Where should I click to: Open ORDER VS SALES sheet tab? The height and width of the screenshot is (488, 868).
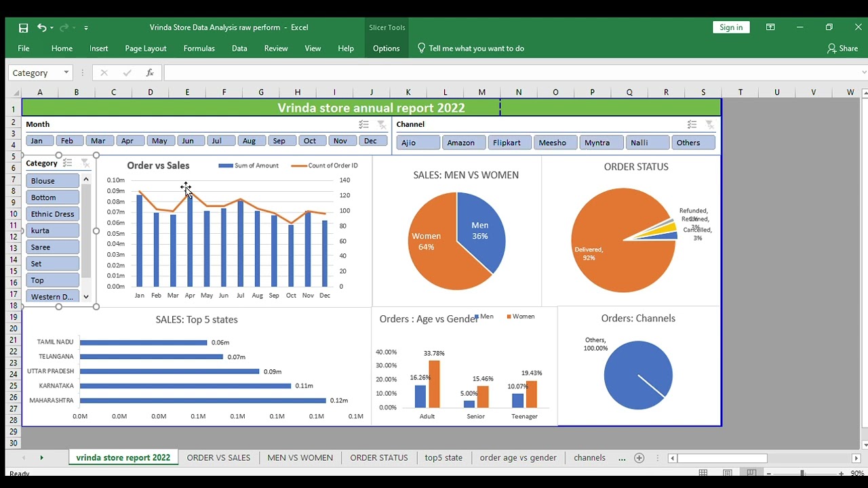point(218,457)
